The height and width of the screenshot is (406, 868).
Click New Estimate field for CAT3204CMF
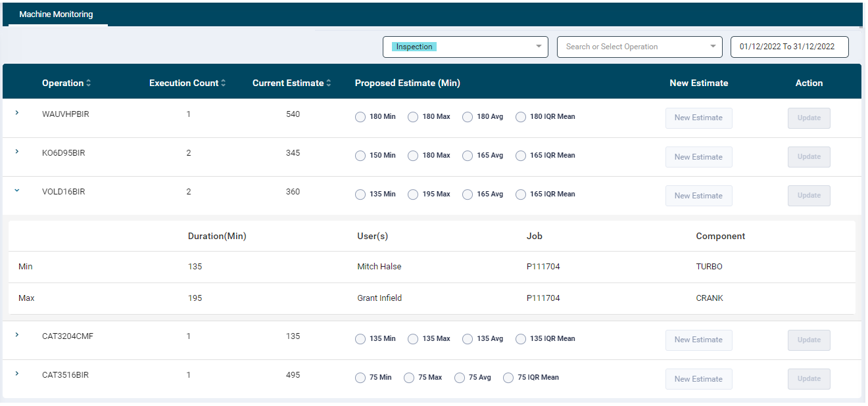coord(698,340)
